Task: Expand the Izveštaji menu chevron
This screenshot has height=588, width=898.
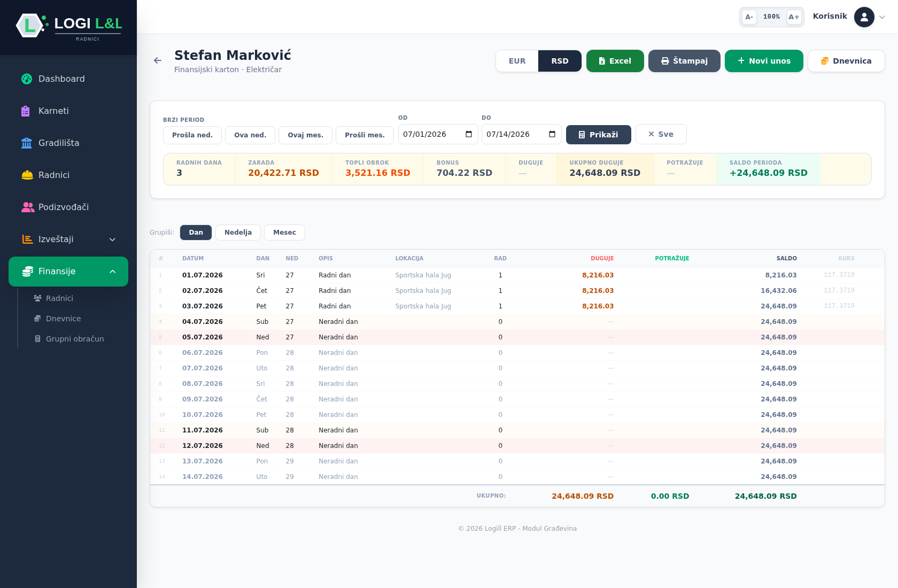Action: click(112, 239)
